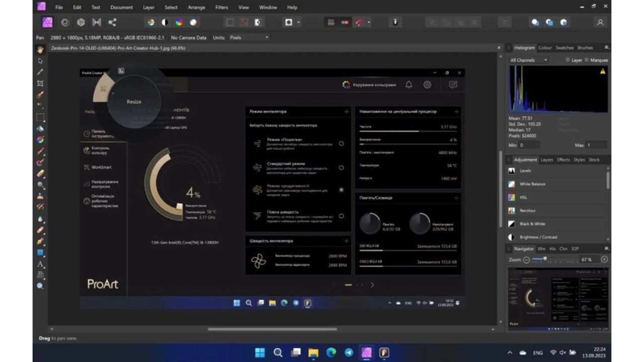Pick the Artistic Text tool

(x=40, y=264)
